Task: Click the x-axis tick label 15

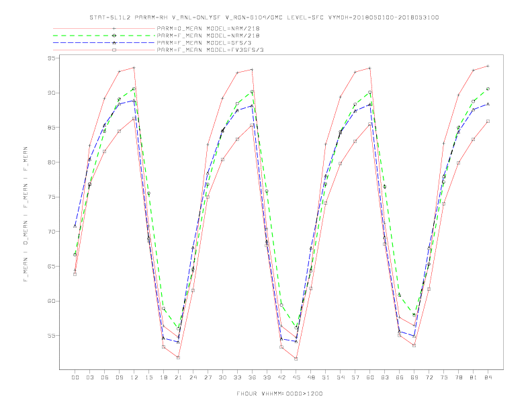Action: [148, 377]
